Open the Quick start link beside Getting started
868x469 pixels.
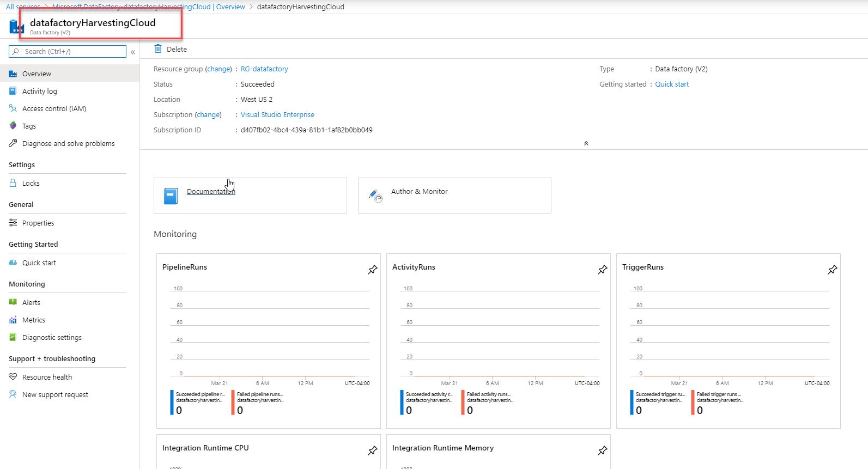[x=672, y=84]
